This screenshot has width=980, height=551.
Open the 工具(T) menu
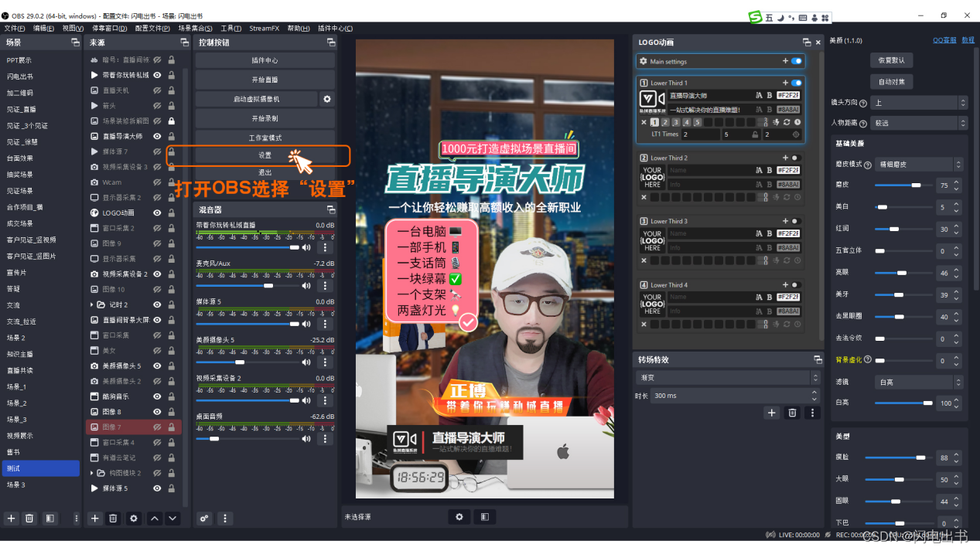tap(231, 29)
